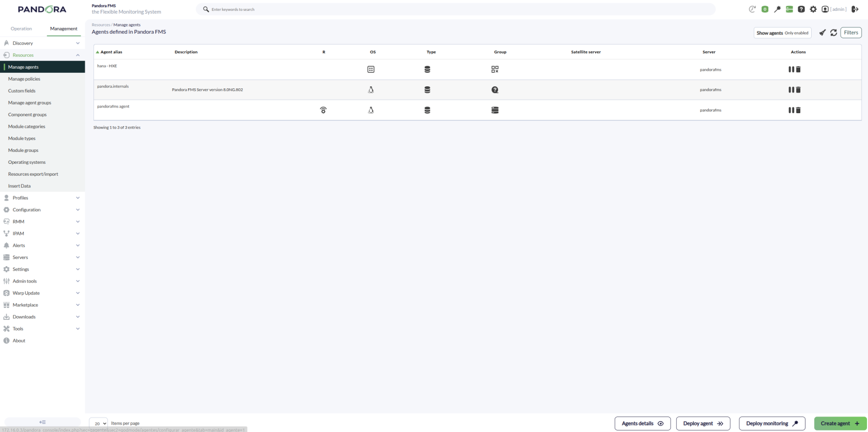Image resolution: width=868 pixels, height=432 pixels.
Task: Click the database type icon for hana - HXE
Action: (x=427, y=69)
